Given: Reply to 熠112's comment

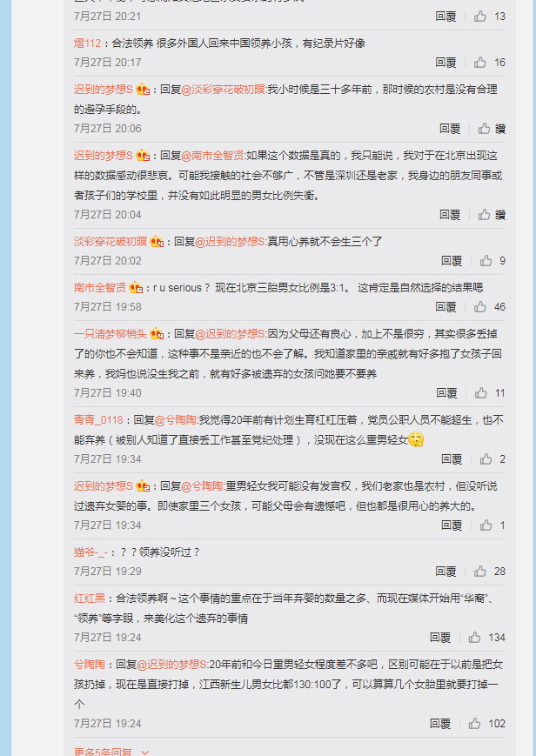Looking at the screenshot, I should pos(446,62).
